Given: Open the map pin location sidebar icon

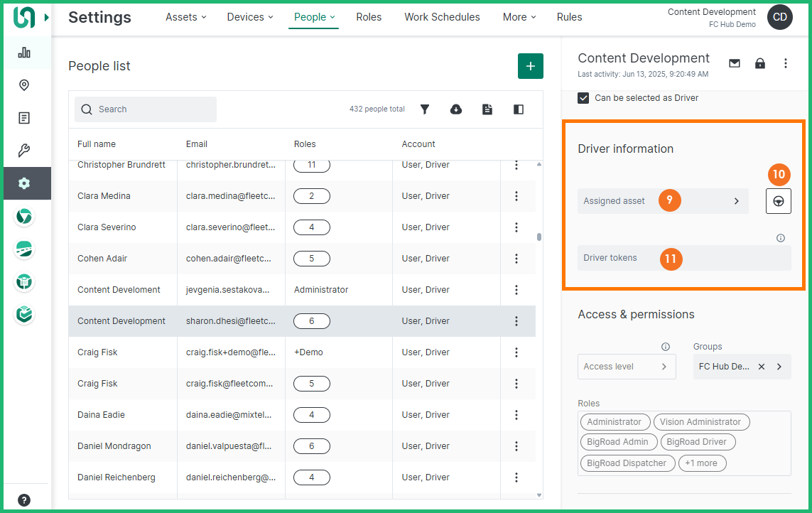Looking at the screenshot, I should pyautogui.click(x=24, y=85).
